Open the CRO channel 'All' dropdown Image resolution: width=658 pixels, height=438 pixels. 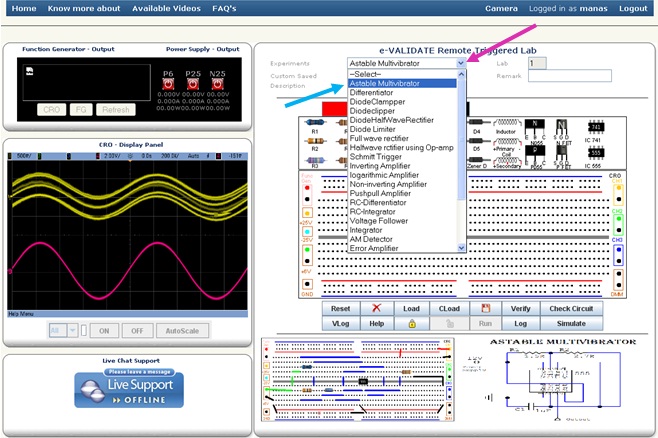pyautogui.click(x=72, y=330)
